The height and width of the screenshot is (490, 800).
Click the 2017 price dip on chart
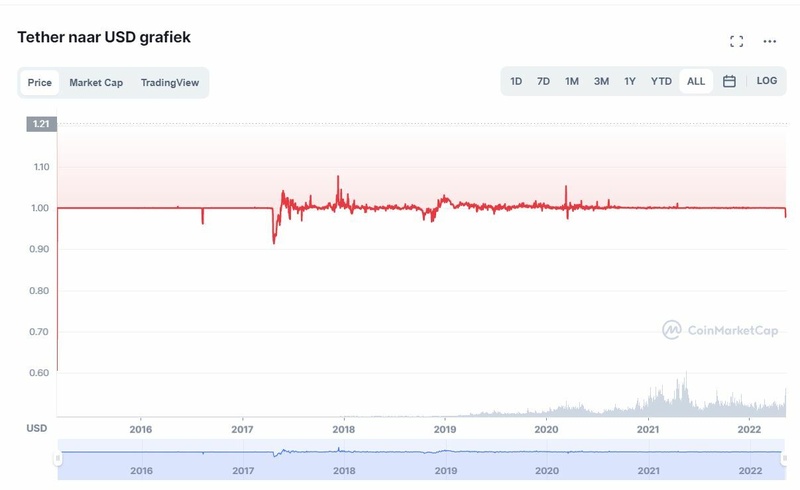tap(274, 238)
